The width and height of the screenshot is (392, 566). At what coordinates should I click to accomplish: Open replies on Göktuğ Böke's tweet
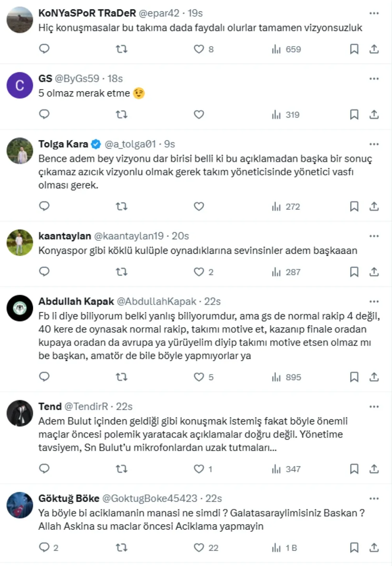pyautogui.click(x=44, y=547)
